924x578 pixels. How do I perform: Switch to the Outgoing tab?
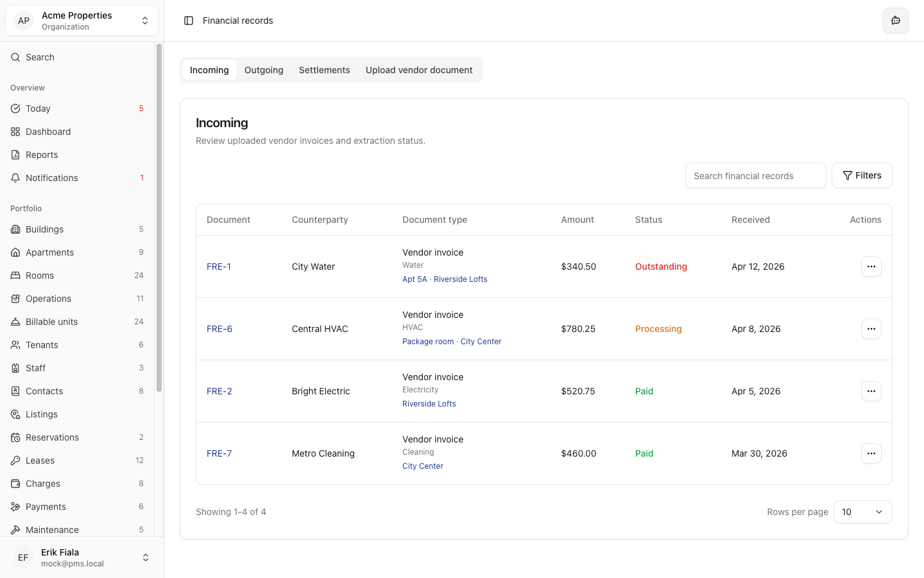[264, 70]
